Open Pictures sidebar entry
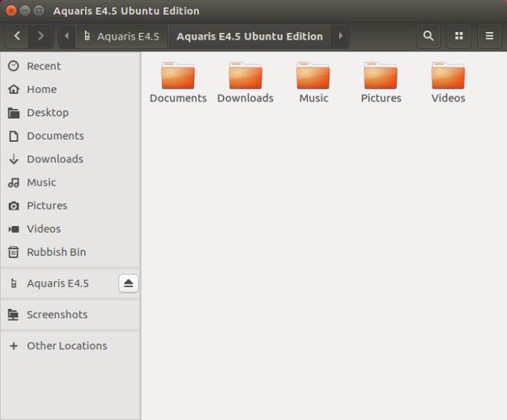The image size is (507, 420). pos(70,206)
